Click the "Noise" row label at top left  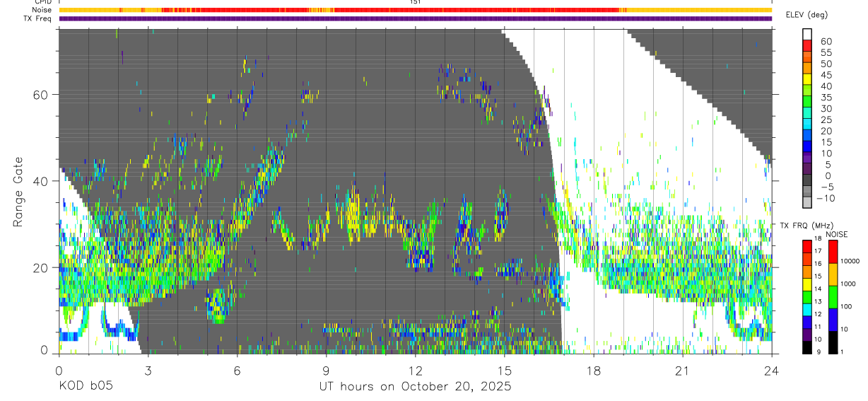42,10
